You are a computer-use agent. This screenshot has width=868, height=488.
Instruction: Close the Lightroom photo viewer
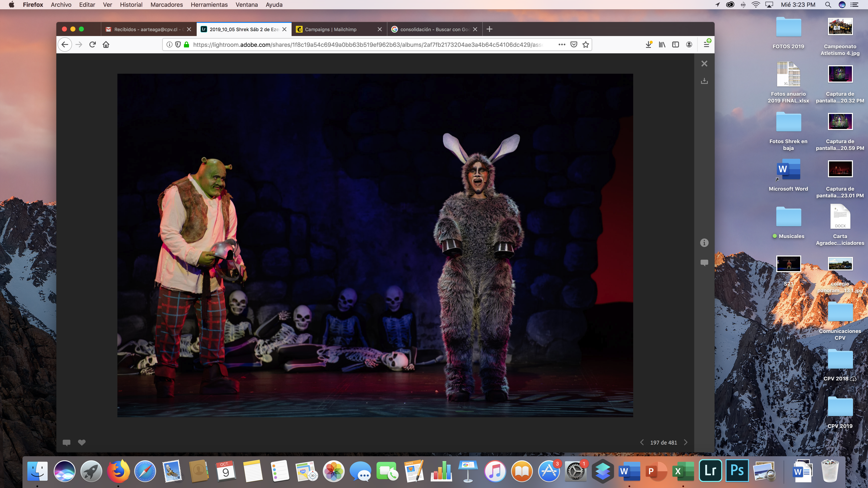pyautogui.click(x=704, y=64)
